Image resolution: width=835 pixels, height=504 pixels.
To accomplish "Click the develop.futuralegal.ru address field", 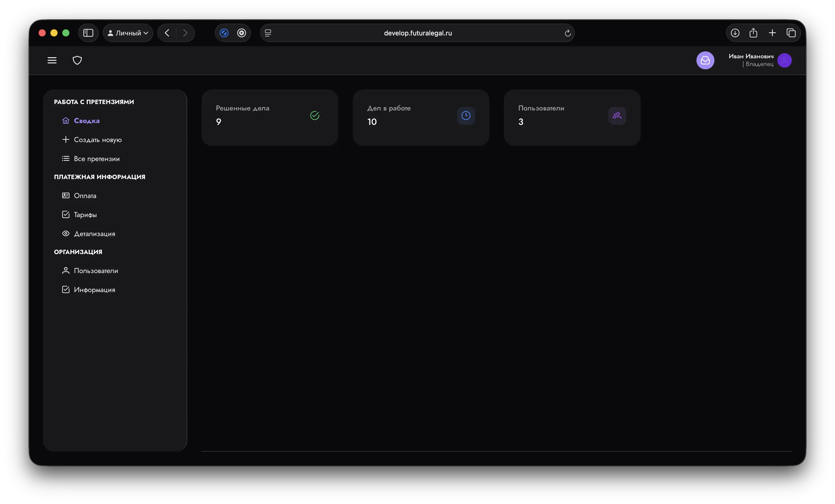I will pos(417,33).
